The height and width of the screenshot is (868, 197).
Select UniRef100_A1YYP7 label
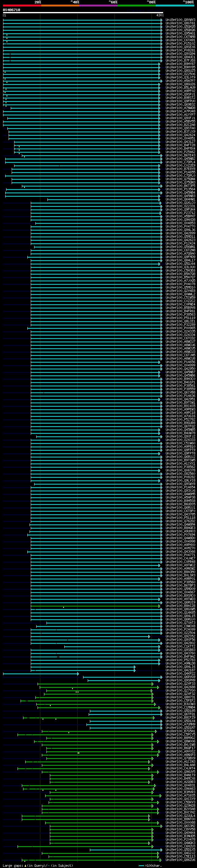point(180,115)
